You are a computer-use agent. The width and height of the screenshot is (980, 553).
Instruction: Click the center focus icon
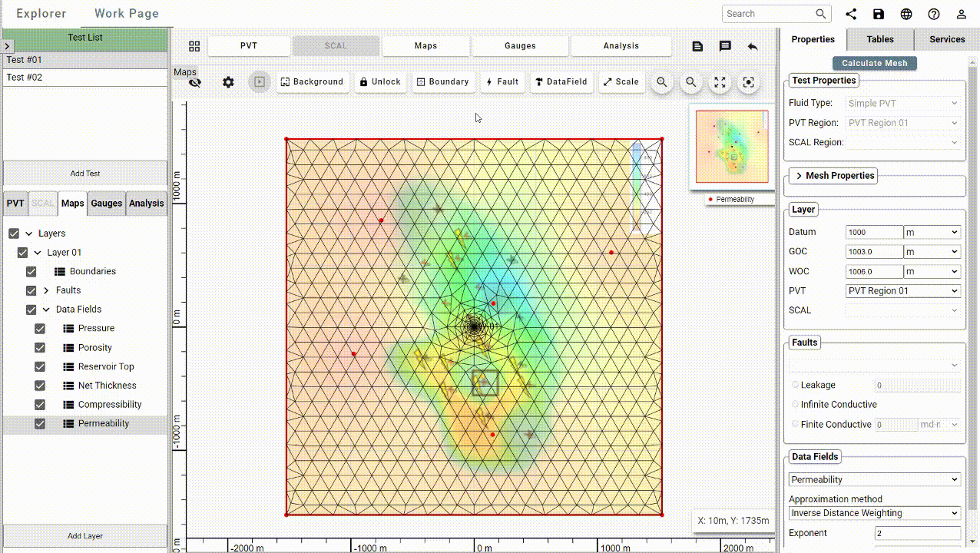coord(749,82)
